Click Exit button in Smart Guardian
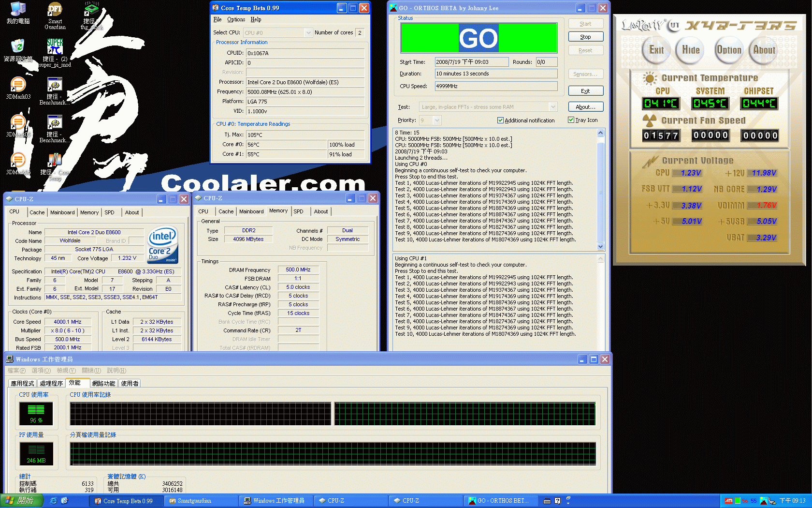The width and height of the screenshot is (812, 508). tap(656, 50)
